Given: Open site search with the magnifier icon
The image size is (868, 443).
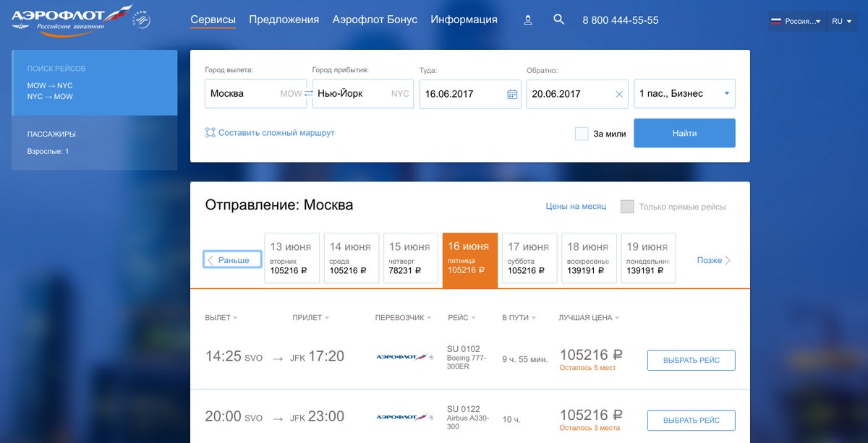Looking at the screenshot, I should point(558,20).
